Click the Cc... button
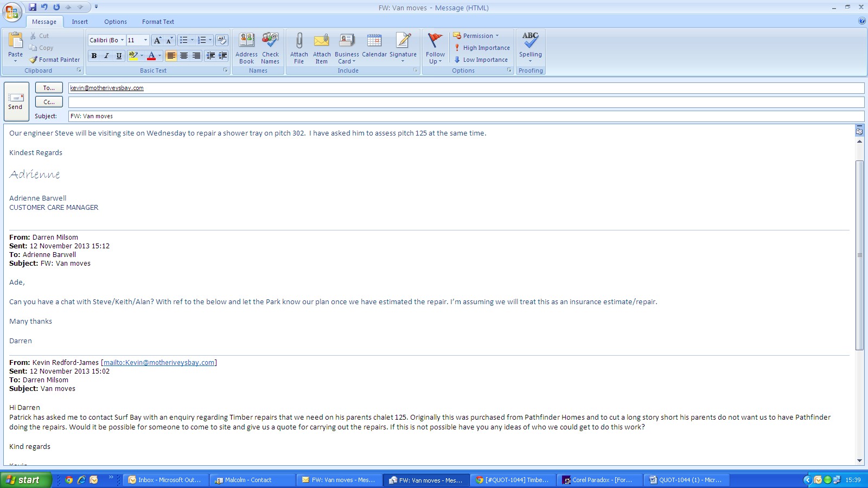Image resolution: width=868 pixels, height=488 pixels. (x=49, y=102)
